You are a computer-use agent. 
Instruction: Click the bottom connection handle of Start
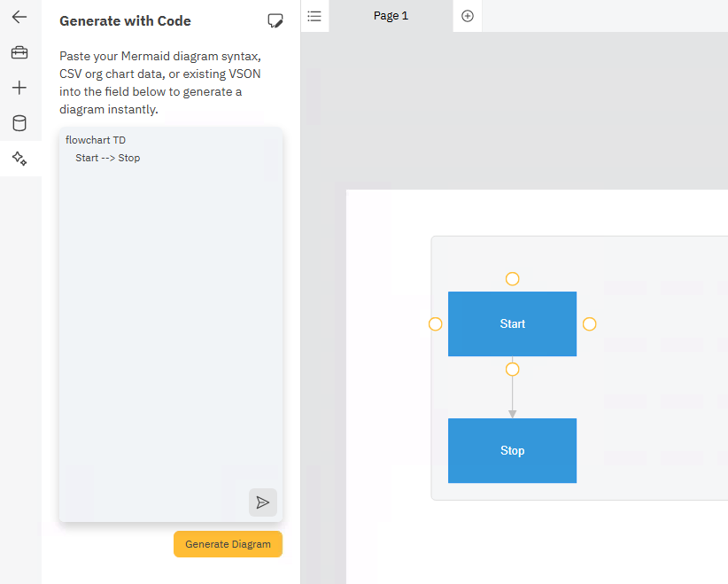512,369
